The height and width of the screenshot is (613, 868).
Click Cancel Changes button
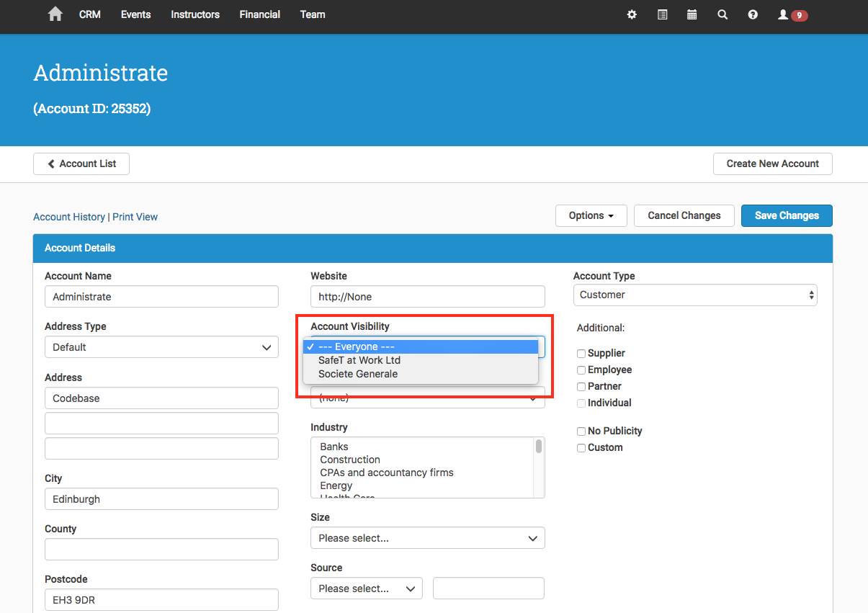[684, 215]
